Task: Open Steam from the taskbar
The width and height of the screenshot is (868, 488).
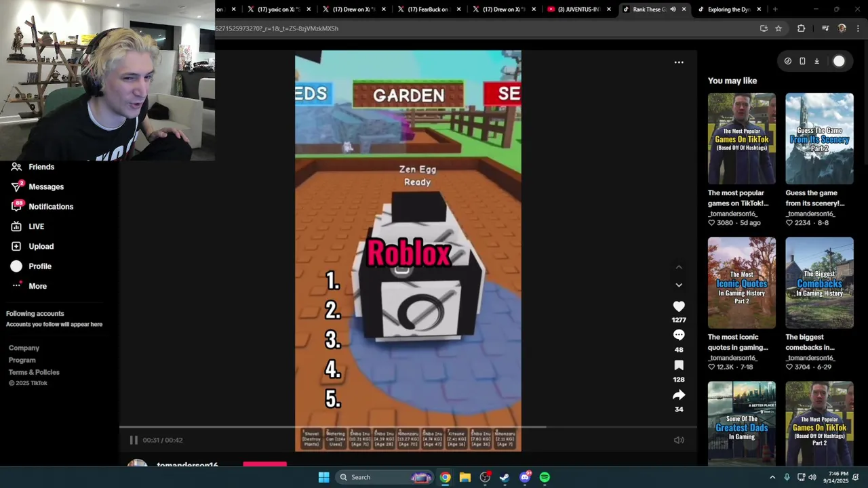Action: point(505,477)
